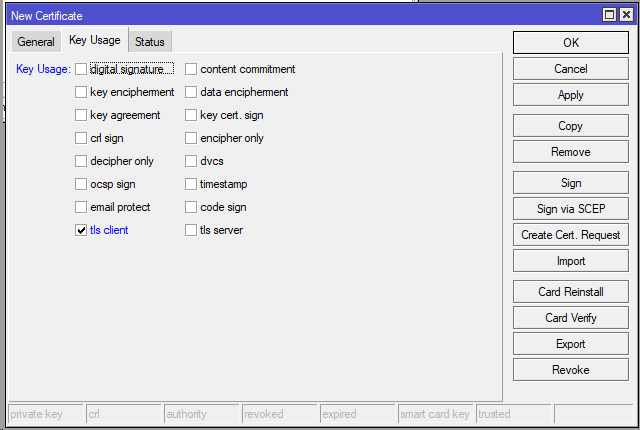The image size is (640, 430).
Task: Tick the key encipherment checkbox
Action: 81,92
